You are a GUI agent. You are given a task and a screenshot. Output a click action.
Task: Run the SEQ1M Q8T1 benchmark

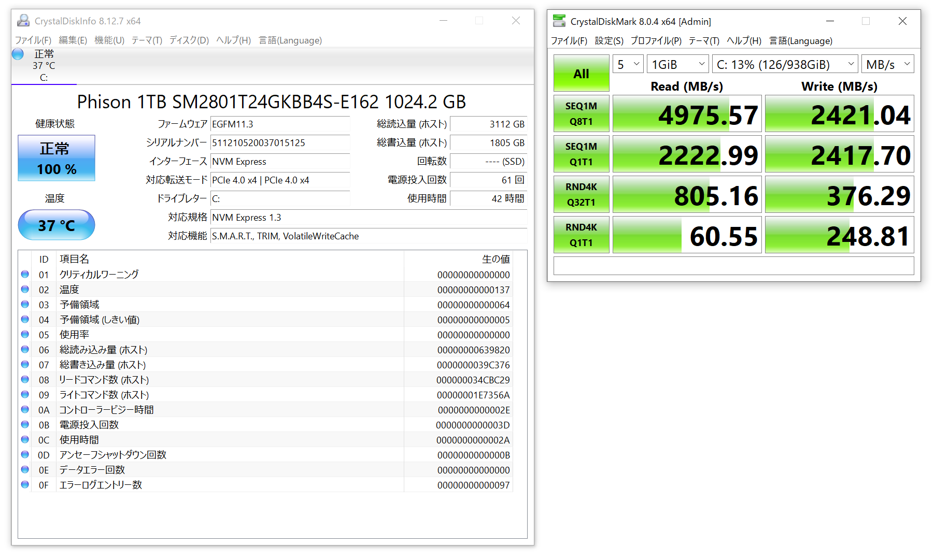[x=582, y=113]
